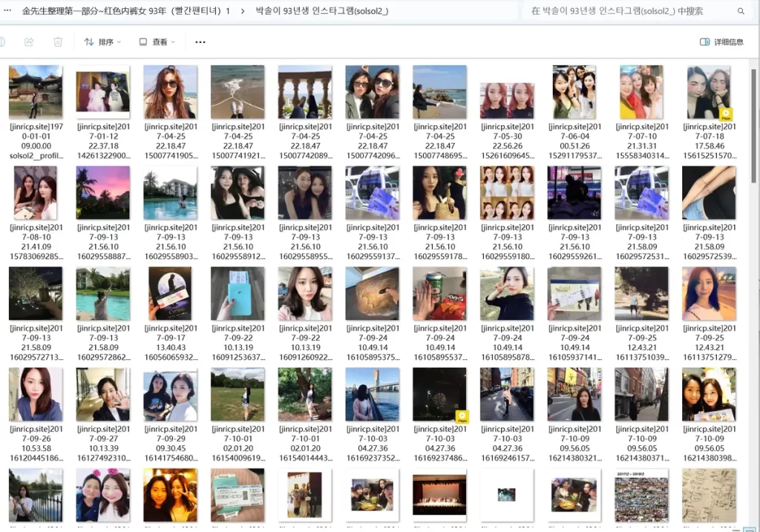Image resolution: width=760 pixels, height=532 pixels.
Task: Select file ending 15007742096 thumbnail
Action: click(373, 92)
